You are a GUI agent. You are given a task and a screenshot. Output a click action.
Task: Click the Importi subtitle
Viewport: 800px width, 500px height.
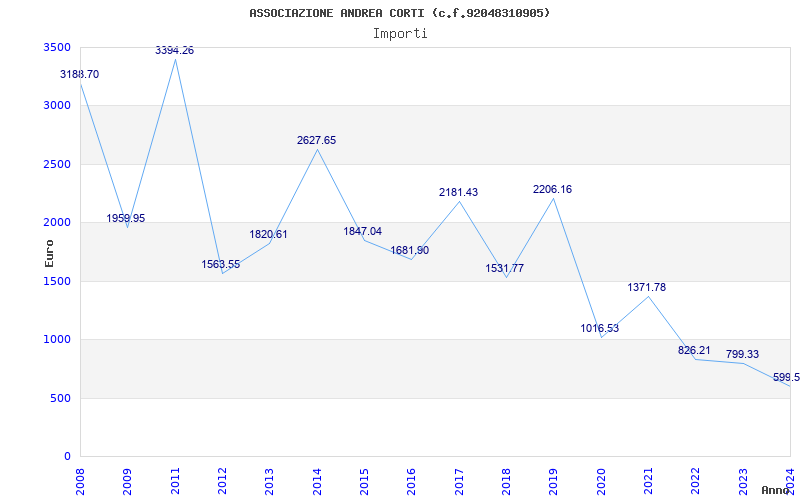(400, 34)
